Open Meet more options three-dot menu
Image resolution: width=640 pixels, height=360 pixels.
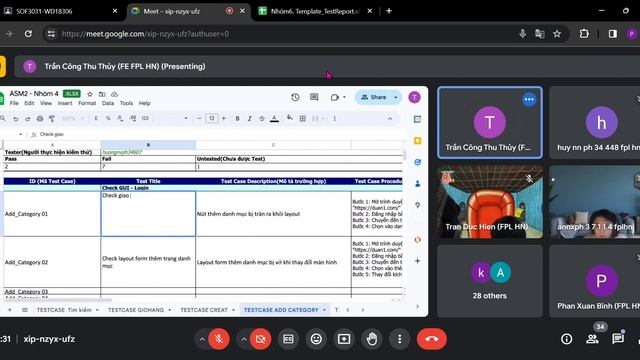pos(399,339)
